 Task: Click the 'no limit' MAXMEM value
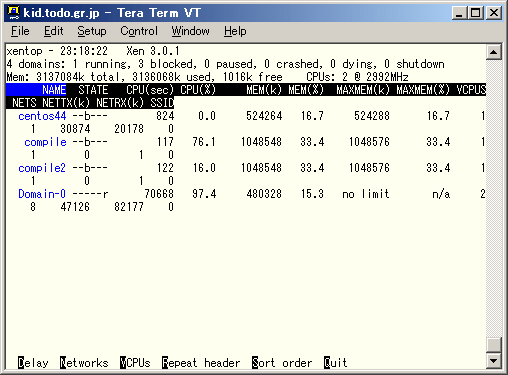[366, 194]
